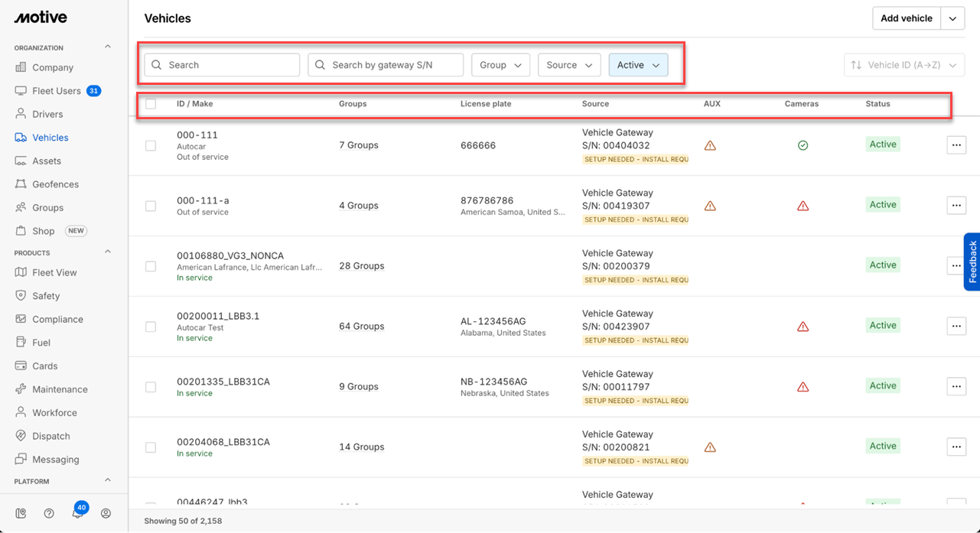Expand the Add vehicle dropdown arrow

point(952,18)
